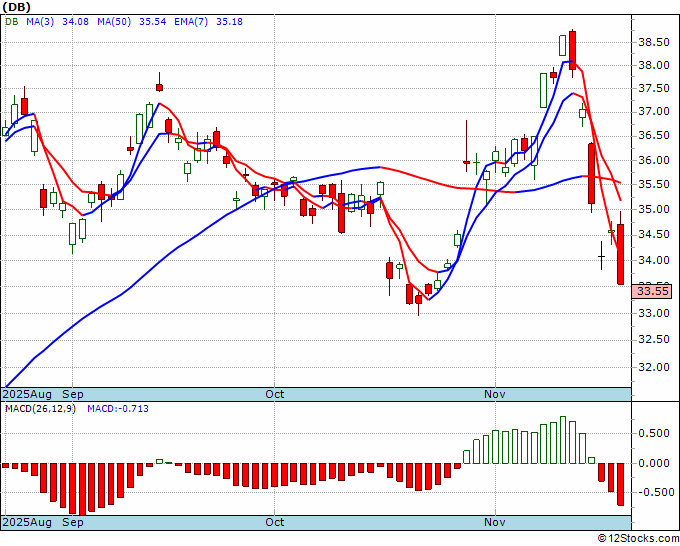
Task: Click the 37.00 price axis label
Action: click(654, 112)
